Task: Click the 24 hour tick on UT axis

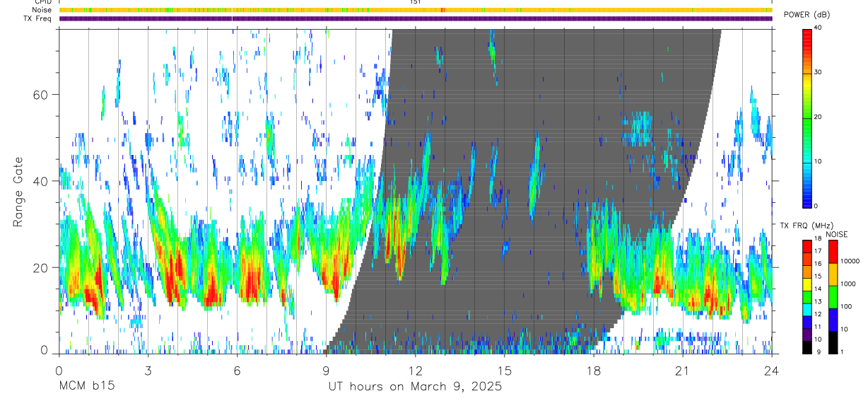Action: point(772,370)
